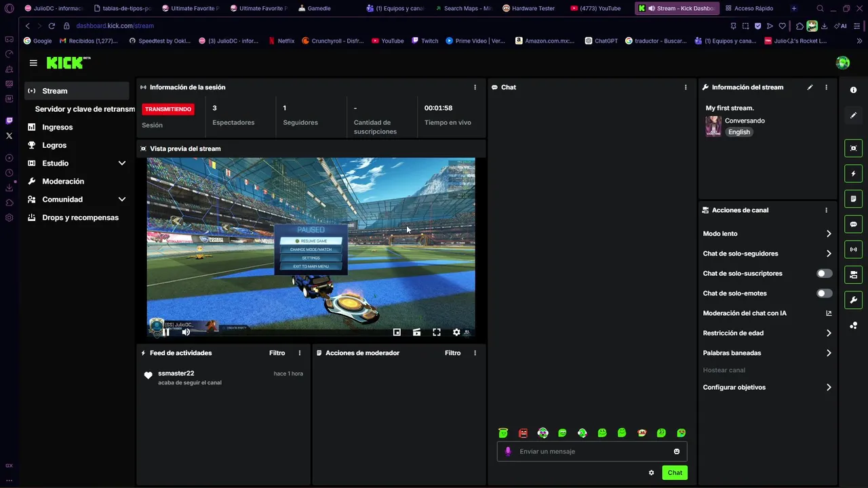Open Filtro in Feed de actividades
868x488 pixels.
click(277, 353)
